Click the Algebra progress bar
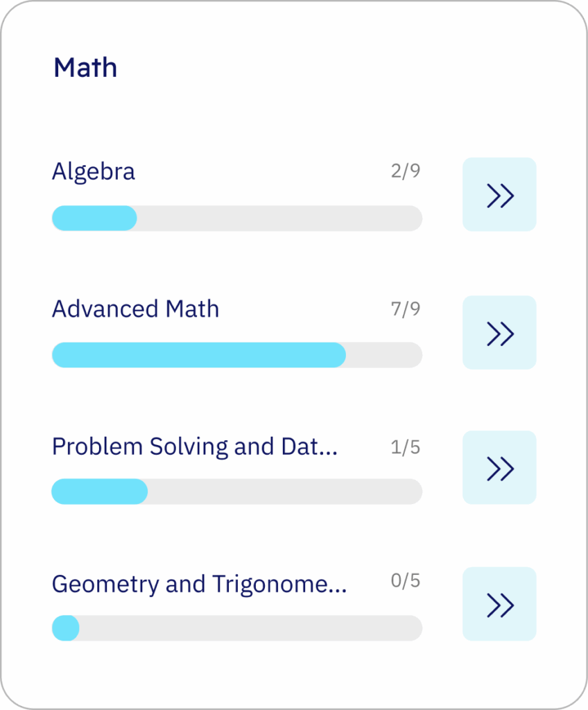The height and width of the screenshot is (710, 588). click(x=236, y=218)
